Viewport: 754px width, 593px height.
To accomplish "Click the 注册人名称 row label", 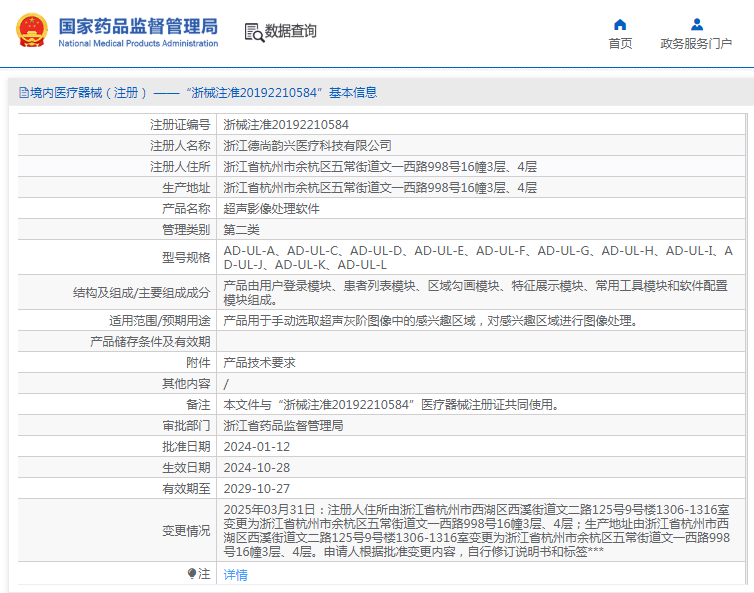I will (x=180, y=146).
